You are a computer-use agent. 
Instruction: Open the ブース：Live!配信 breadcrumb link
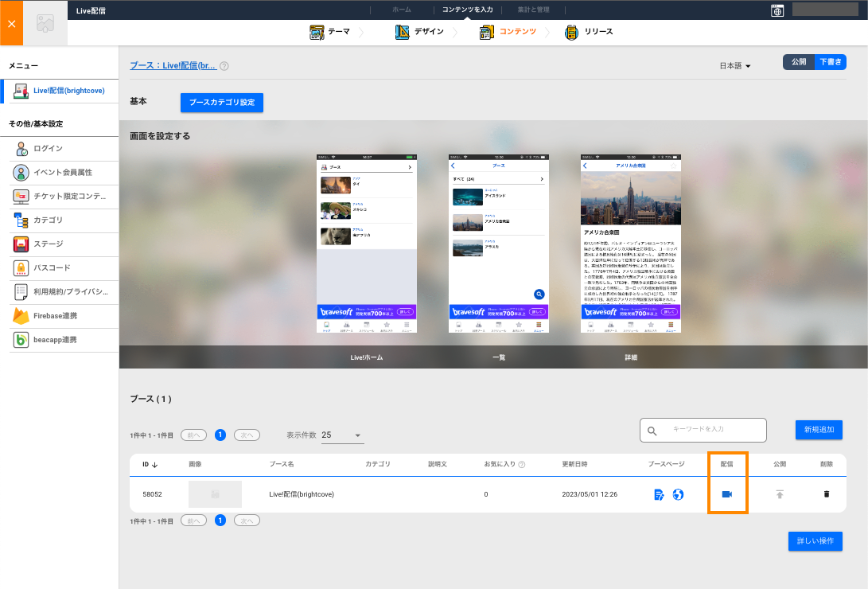[x=173, y=65]
